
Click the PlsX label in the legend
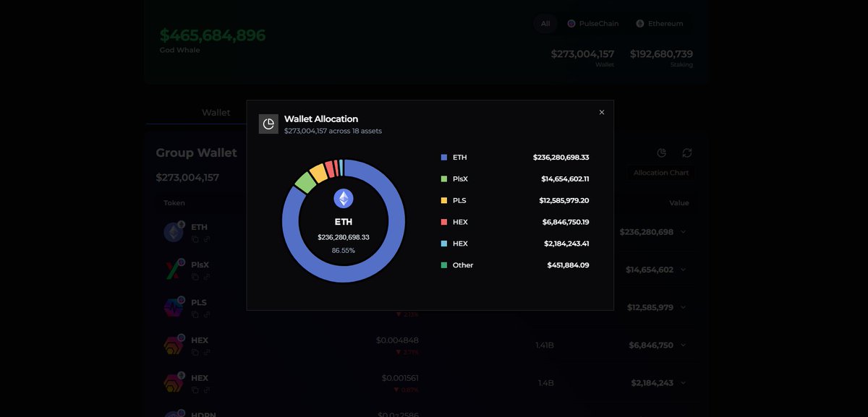[x=461, y=179]
